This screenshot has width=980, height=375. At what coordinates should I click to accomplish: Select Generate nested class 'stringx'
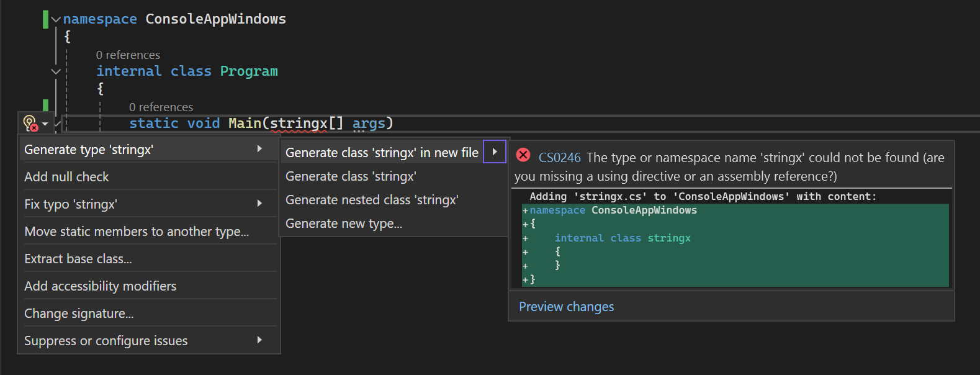point(372,200)
